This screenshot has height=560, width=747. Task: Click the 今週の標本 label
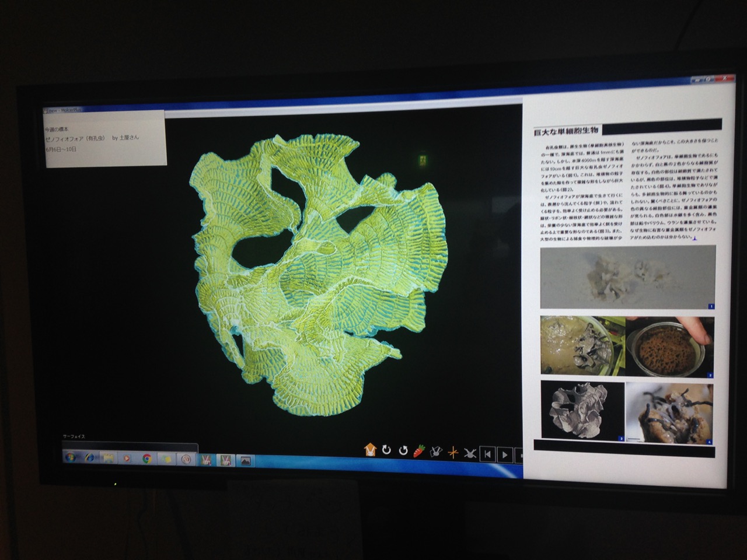(56, 128)
